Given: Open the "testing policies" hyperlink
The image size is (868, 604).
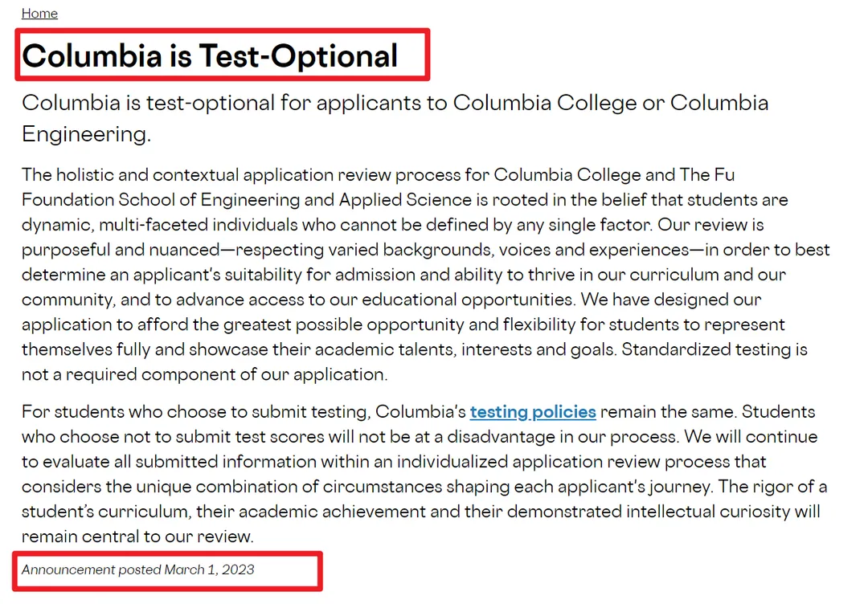Looking at the screenshot, I should [533, 412].
